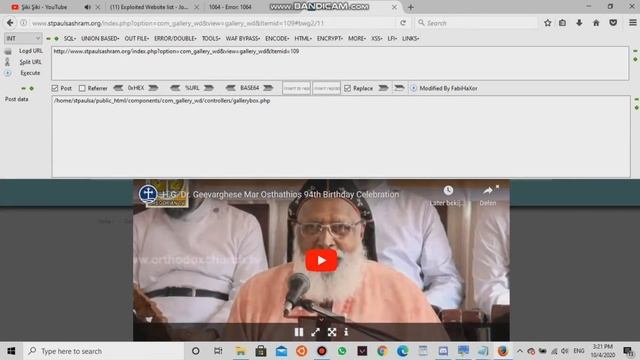Click the Split URL button
This screenshot has height=360, width=640.
click(x=30, y=62)
